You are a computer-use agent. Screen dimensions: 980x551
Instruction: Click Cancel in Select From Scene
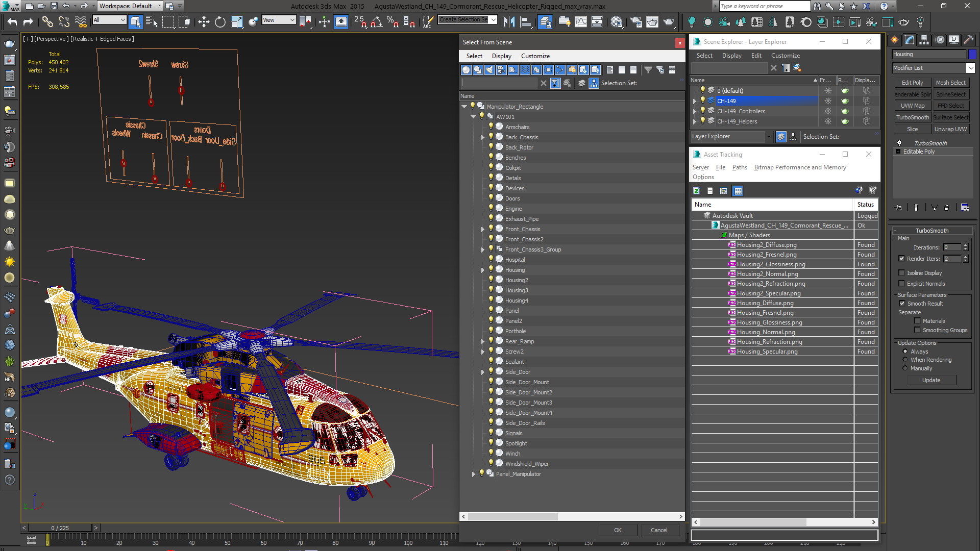(x=659, y=530)
